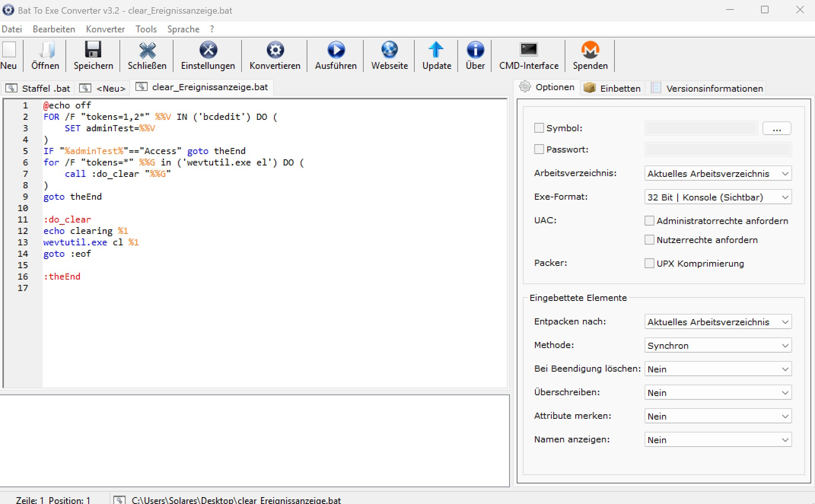Screen dimensions: 815x504
Task: Click the Update arrow icon
Action: (436, 50)
